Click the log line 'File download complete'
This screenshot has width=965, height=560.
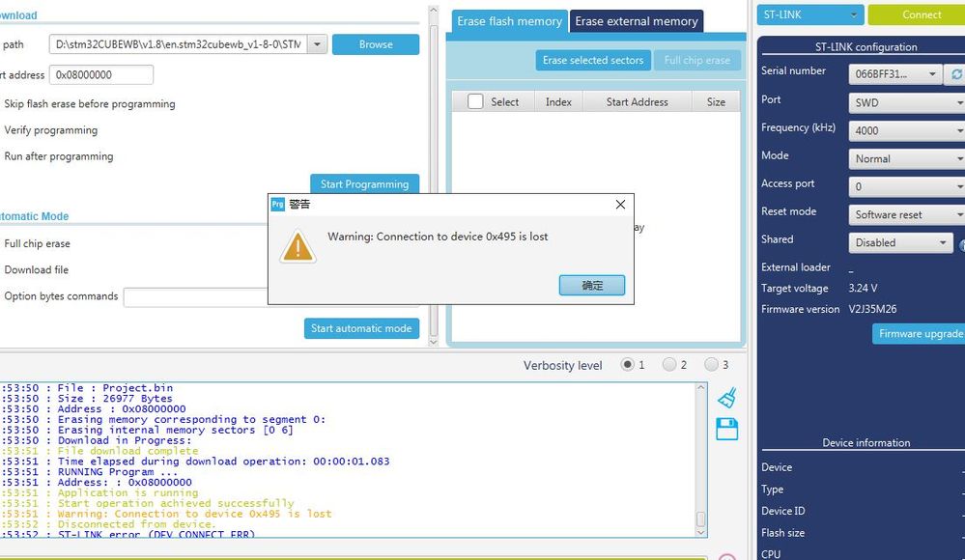pyautogui.click(x=128, y=451)
